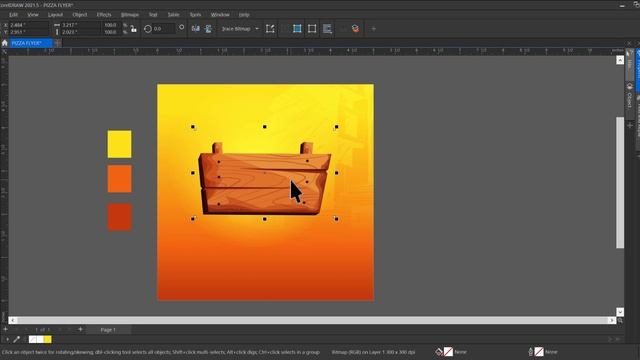Expand the document palette flyout arrow

pyautogui.click(x=7, y=340)
